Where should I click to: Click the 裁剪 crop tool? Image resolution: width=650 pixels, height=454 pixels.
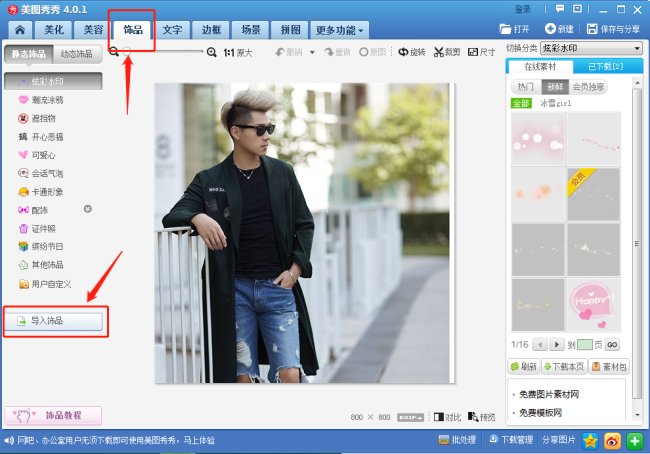point(447,52)
